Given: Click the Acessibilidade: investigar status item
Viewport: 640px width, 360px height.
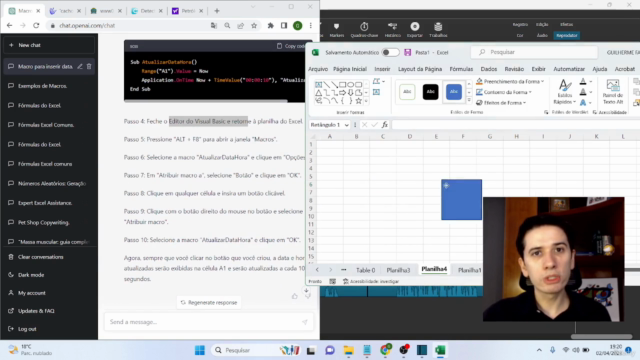Looking at the screenshot, I should pyautogui.click(x=371, y=281).
